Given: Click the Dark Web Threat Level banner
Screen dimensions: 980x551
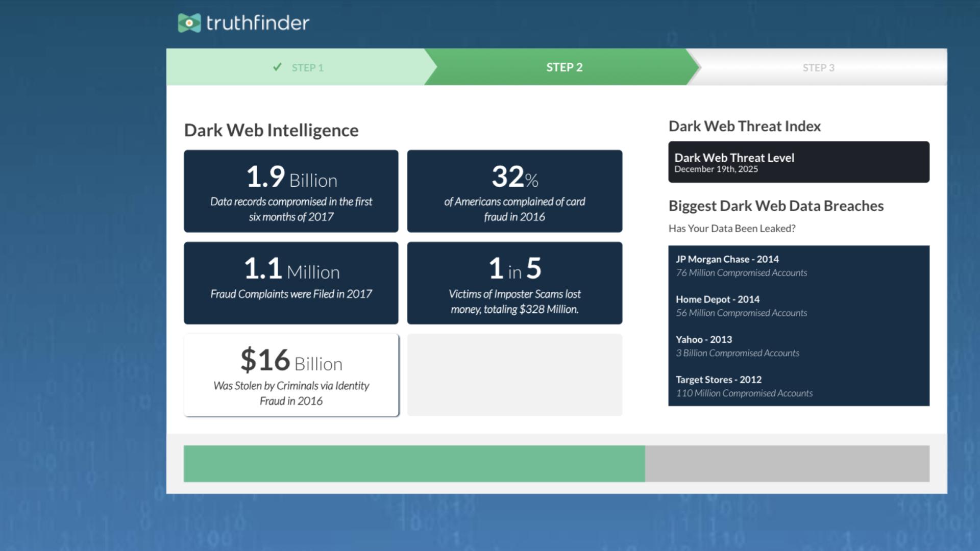Looking at the screenshot, I should (799, 162).
